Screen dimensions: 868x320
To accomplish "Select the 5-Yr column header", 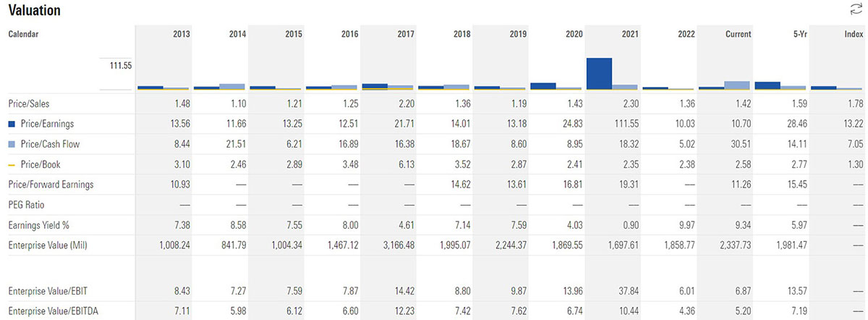I will (x=799, y=34).
